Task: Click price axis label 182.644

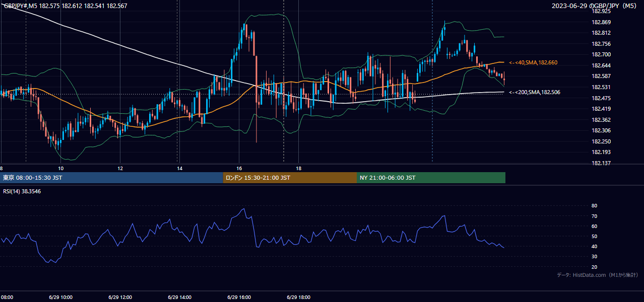Action: pos(601,65)
